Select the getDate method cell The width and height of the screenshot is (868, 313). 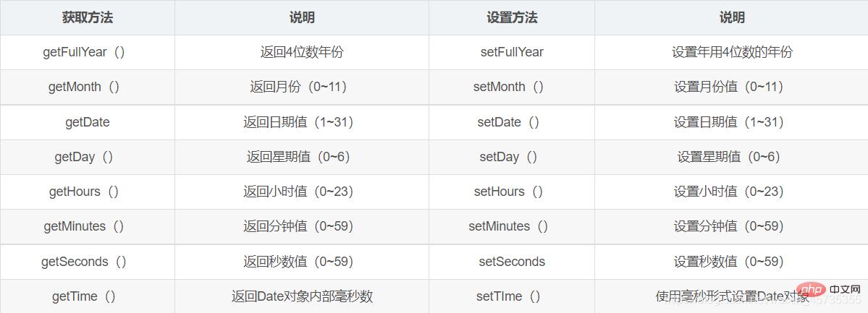pyautogui.click(x=88, y=122)
